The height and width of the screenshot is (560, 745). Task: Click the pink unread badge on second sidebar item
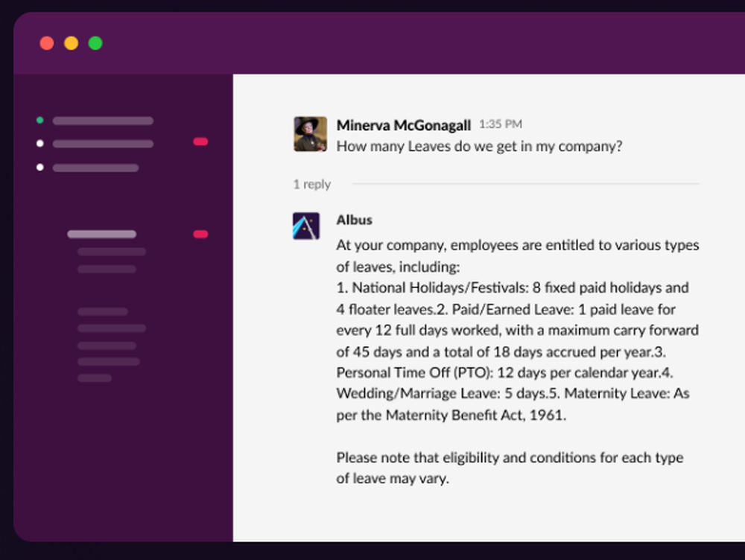click(x=200, y=141)
